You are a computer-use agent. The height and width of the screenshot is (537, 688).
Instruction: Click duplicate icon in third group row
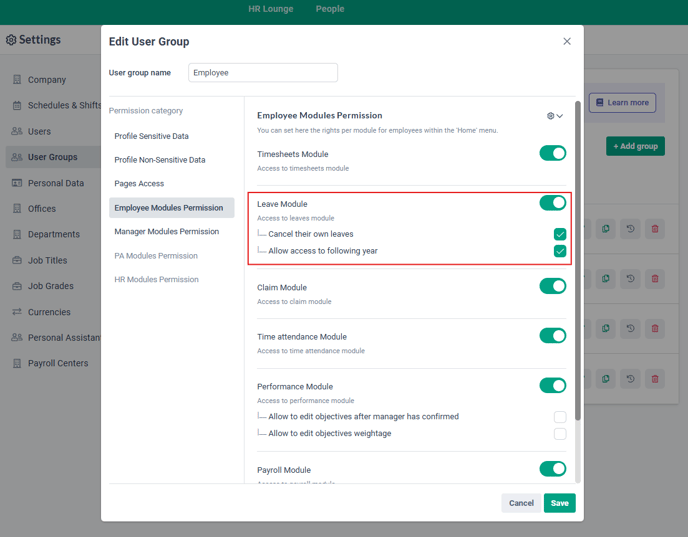[x=606, y=329]
